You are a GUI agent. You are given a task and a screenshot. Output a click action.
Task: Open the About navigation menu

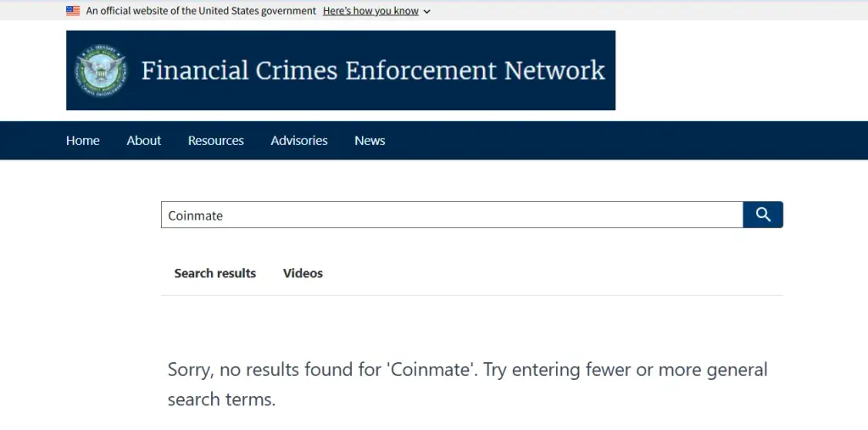click(144, 141)
